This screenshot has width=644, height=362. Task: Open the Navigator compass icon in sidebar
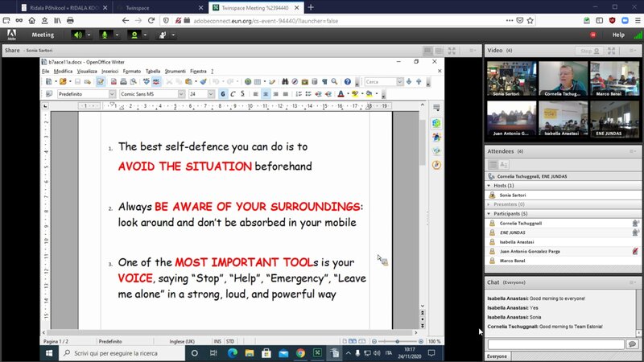[x=436, y=164]
